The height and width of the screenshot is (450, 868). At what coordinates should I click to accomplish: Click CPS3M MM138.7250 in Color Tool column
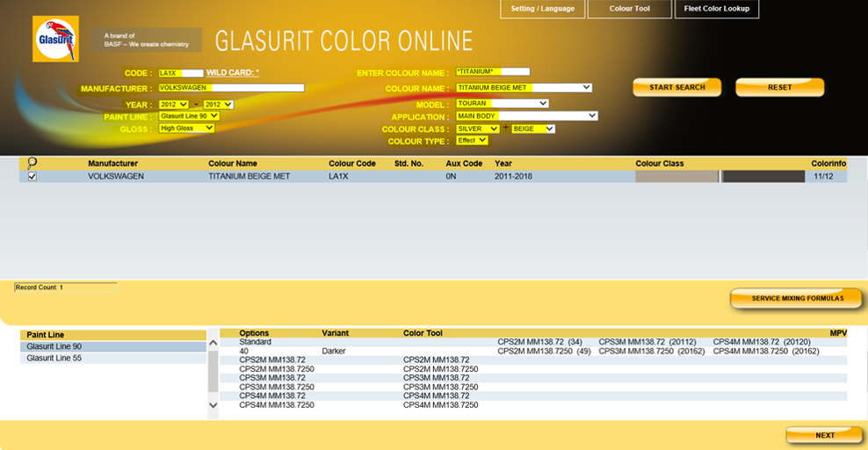pos(441,387)
